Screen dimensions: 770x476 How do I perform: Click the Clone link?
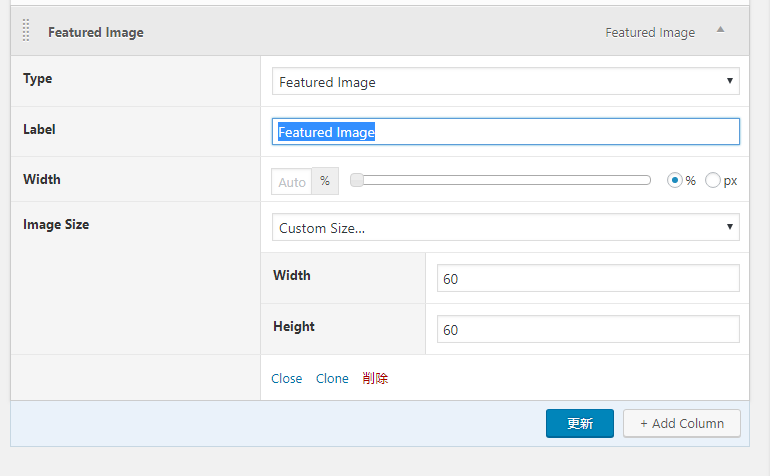(332, 379)
